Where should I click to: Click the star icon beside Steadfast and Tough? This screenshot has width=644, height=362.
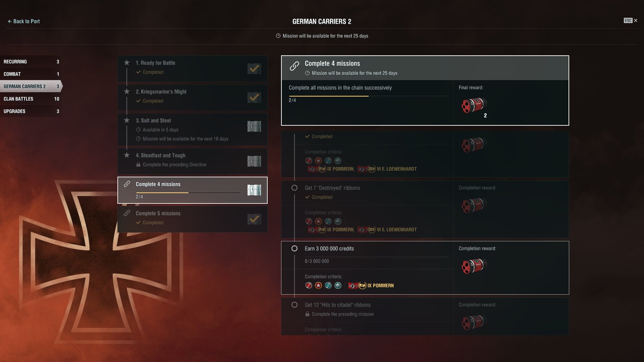127,155
